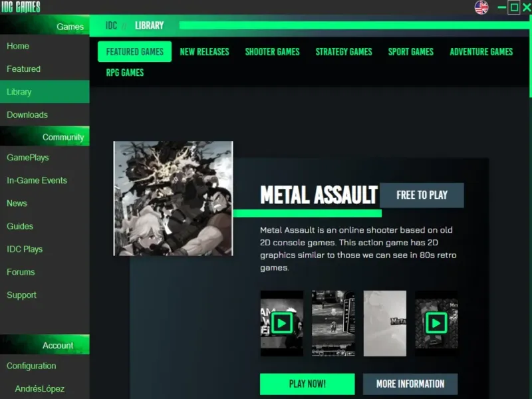532x399 pixels.
Task: Click the Metal Assault description text
Action: (358, 249)
